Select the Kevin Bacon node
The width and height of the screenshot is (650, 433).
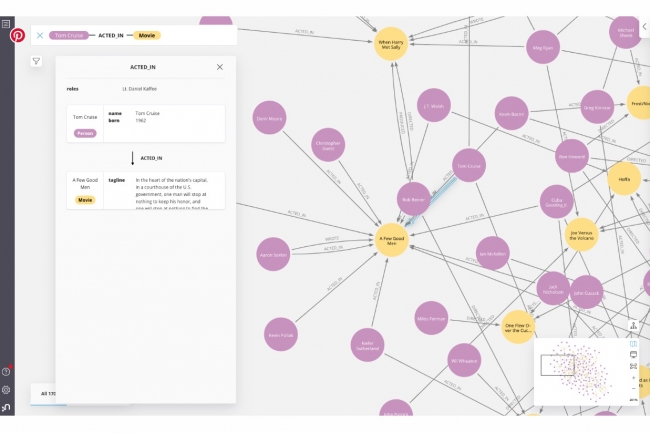tap(512, 114)
